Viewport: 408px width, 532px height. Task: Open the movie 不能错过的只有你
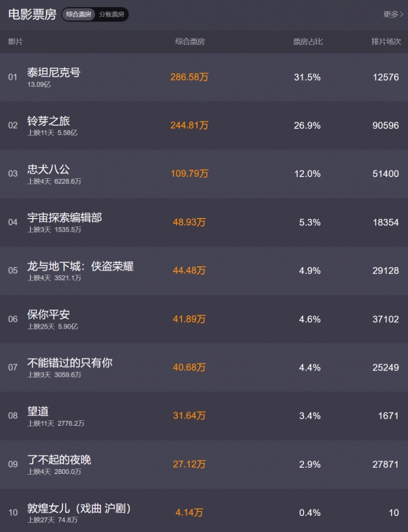tap(70, 363)
